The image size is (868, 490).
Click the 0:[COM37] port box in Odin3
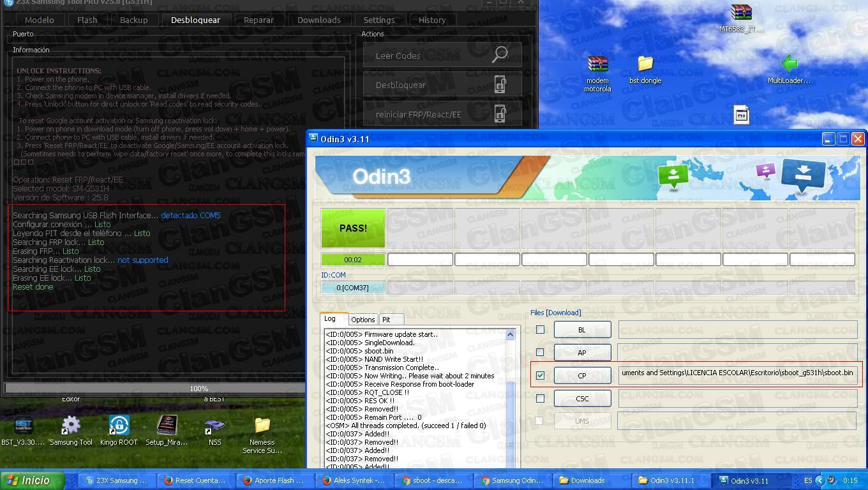pos(353,288)
